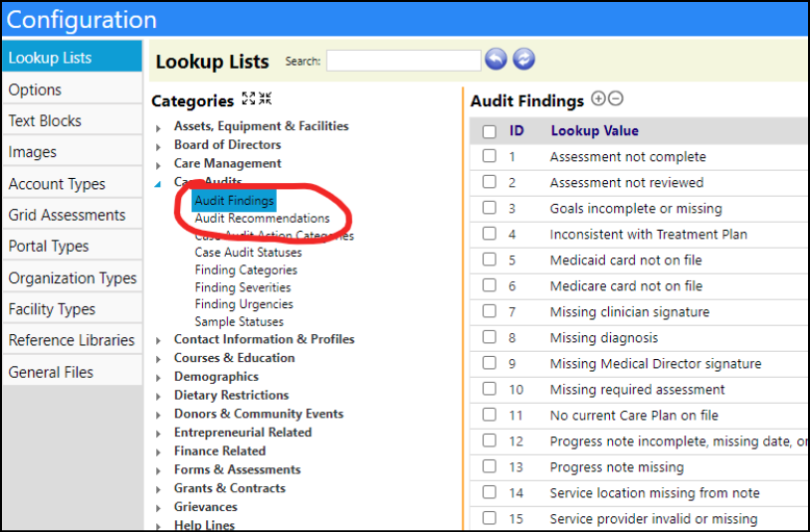810x532 pixels.
Task: Select Finding Urgencies tree item
Action: click(244, 304)
